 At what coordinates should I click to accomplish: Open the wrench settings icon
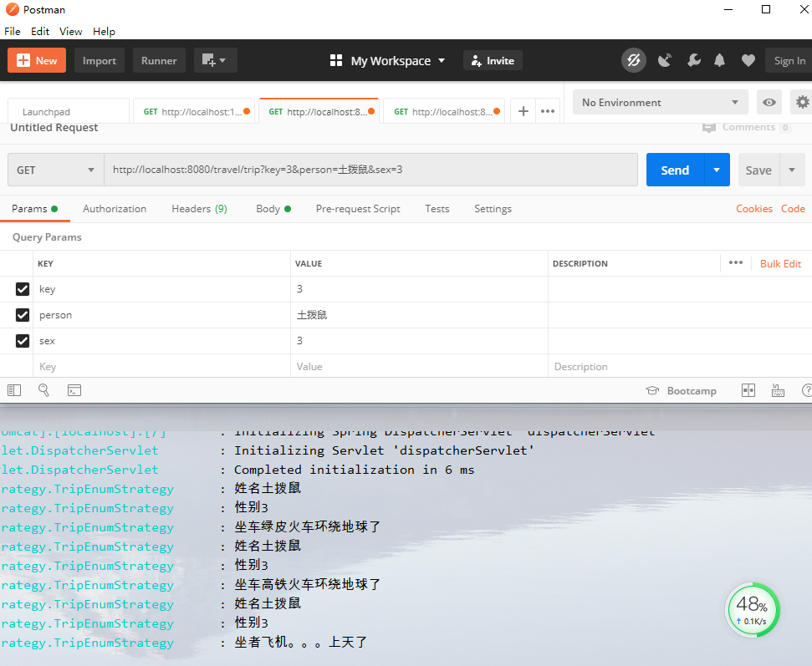pyautogui.click(x=693, y=60)
